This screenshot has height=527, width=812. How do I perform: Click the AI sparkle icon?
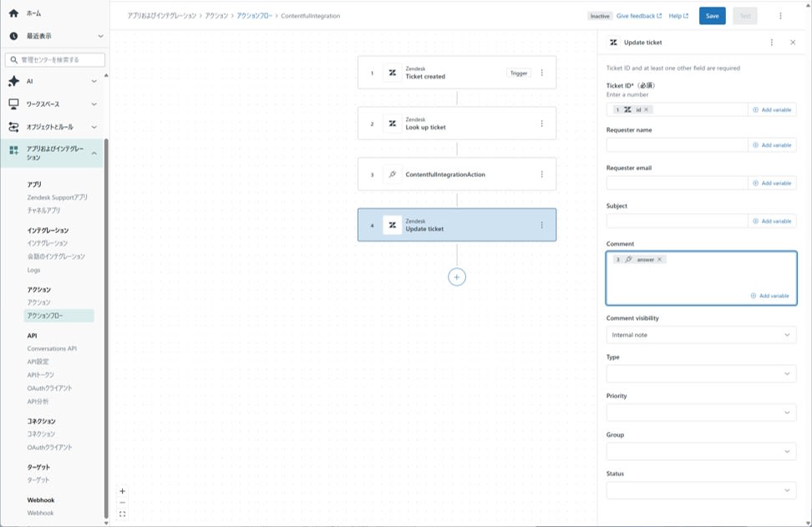coord(14,81)
